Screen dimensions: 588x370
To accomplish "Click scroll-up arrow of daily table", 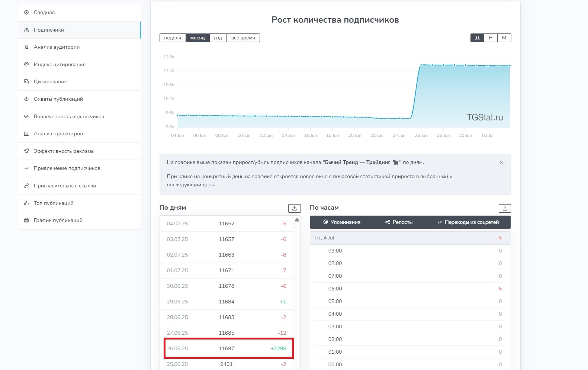I will click(x=297, y=220).
